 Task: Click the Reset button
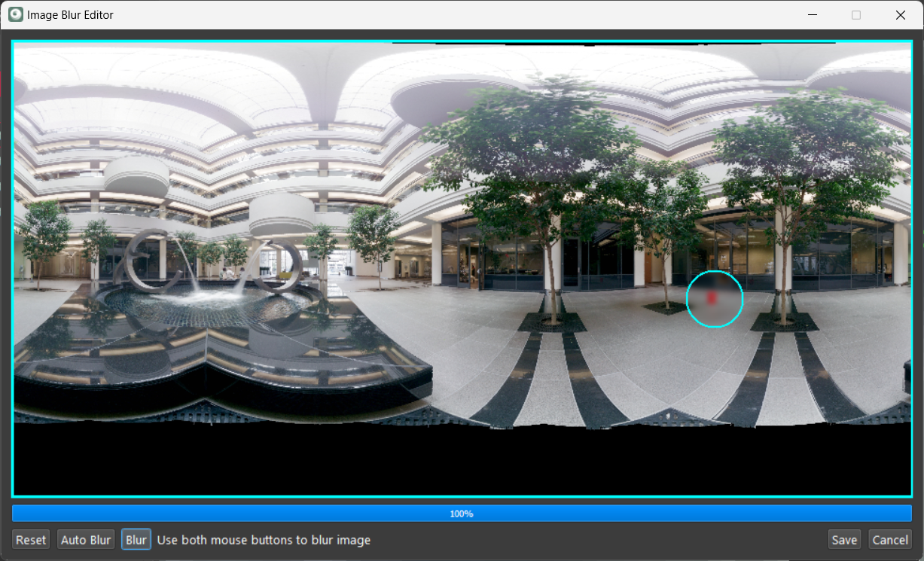point(31,540)
